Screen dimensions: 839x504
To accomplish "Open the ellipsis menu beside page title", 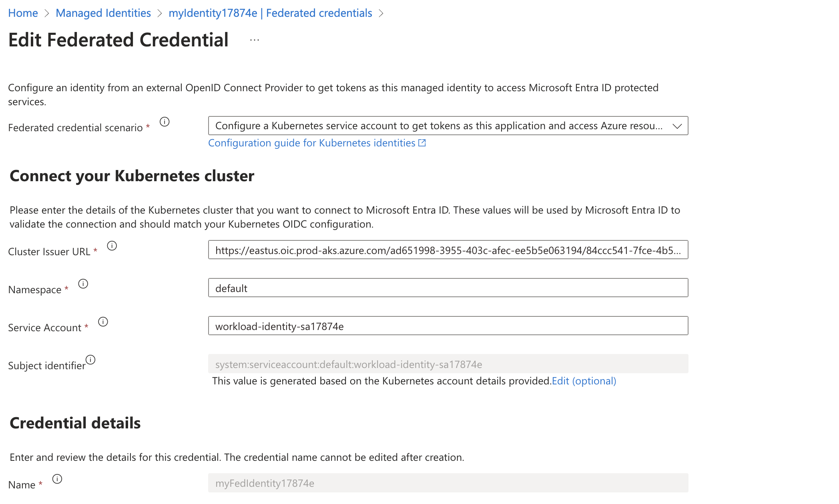I will tap(255, 40).
